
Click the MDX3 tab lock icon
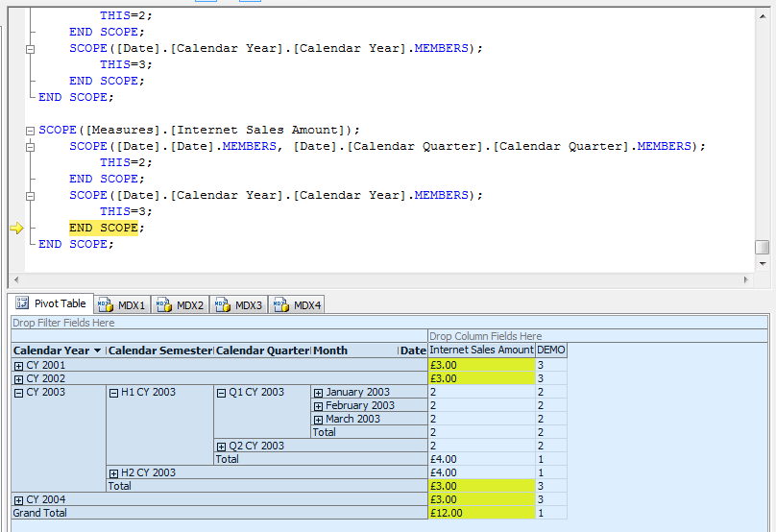click(x=222, y=305)
